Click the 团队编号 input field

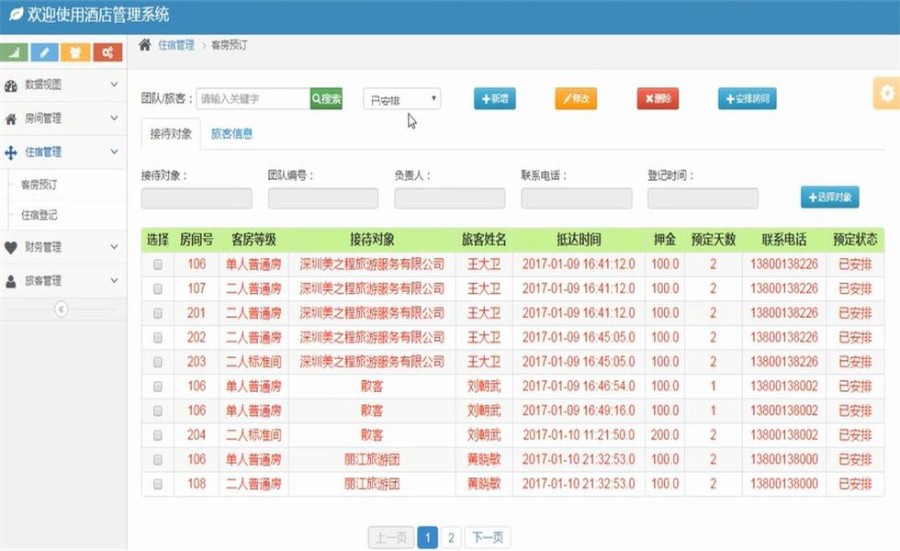point(323,198)
